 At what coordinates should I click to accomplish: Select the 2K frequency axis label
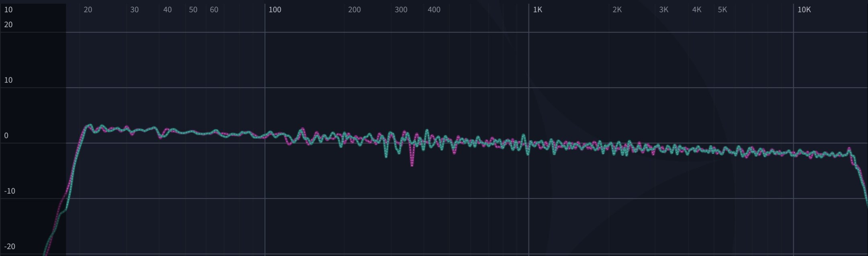pos(617,10)
